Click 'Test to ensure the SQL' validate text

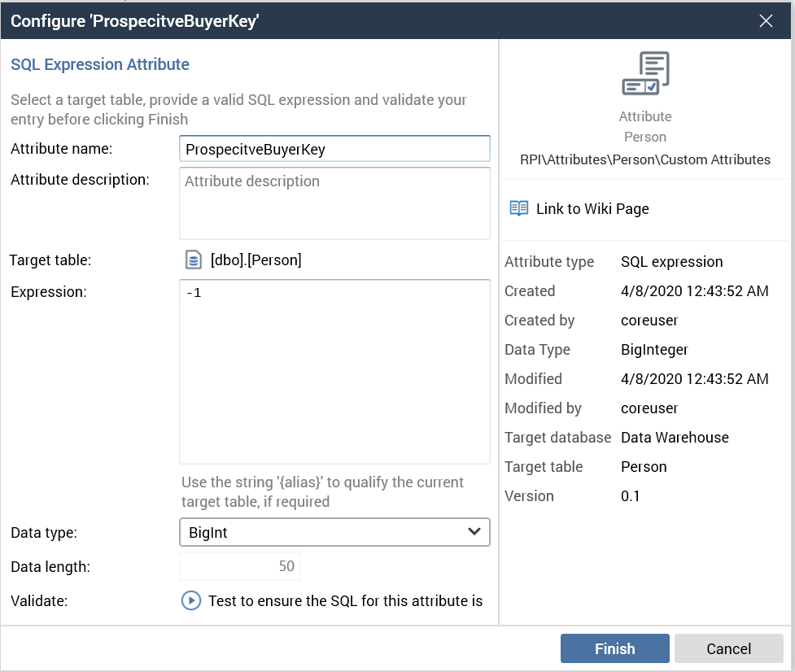(x=345, y=601)
